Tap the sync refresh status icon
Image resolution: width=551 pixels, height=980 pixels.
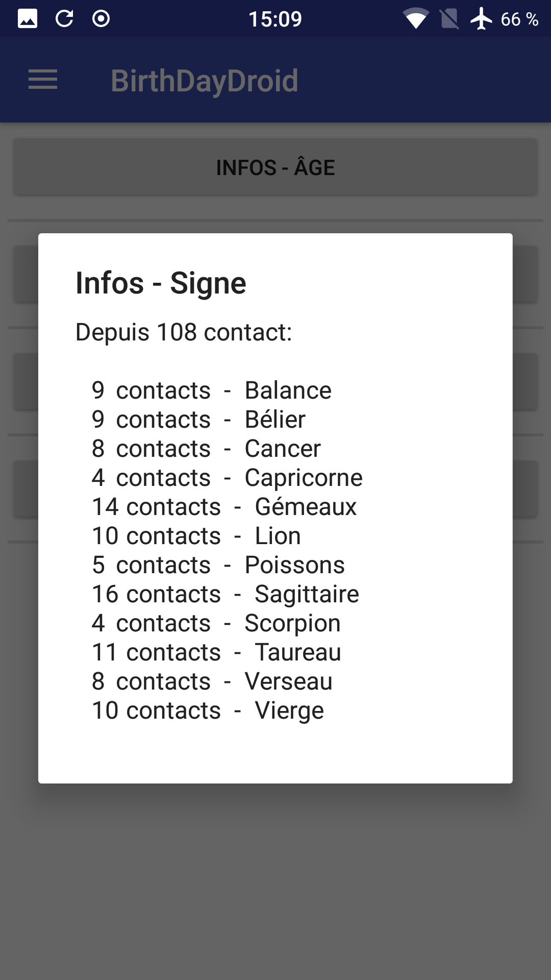click(64, 19)
